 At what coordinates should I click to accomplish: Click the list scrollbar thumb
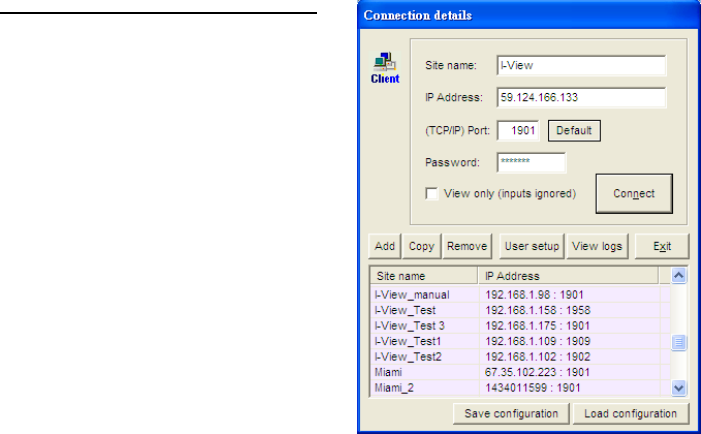(x=679, y=342)
